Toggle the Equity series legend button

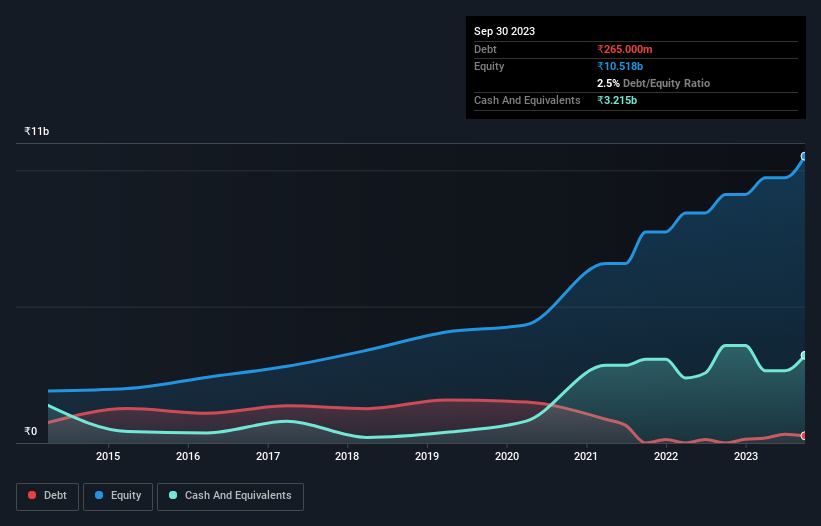(118, 496)
